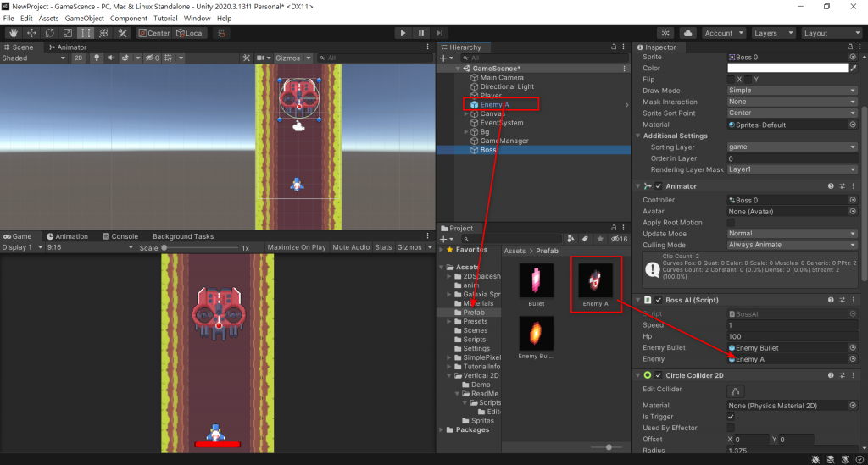
Task: Select the Move tool
Action: [x=31, y=33]
